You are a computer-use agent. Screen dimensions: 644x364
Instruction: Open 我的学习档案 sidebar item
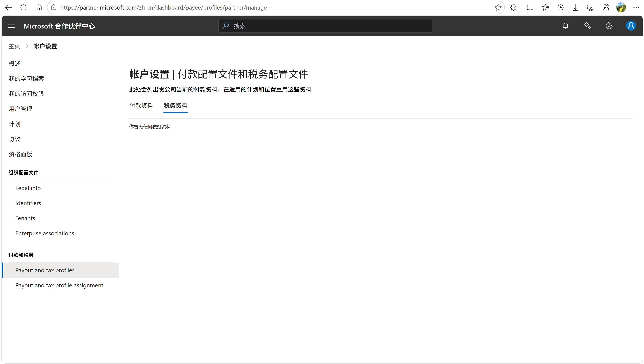click(x=26, y=79)
